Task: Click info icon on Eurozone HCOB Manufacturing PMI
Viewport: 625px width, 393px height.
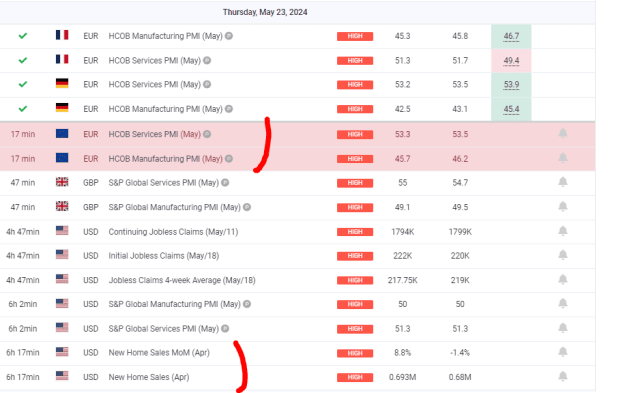Action: click(x=229, y=159)
